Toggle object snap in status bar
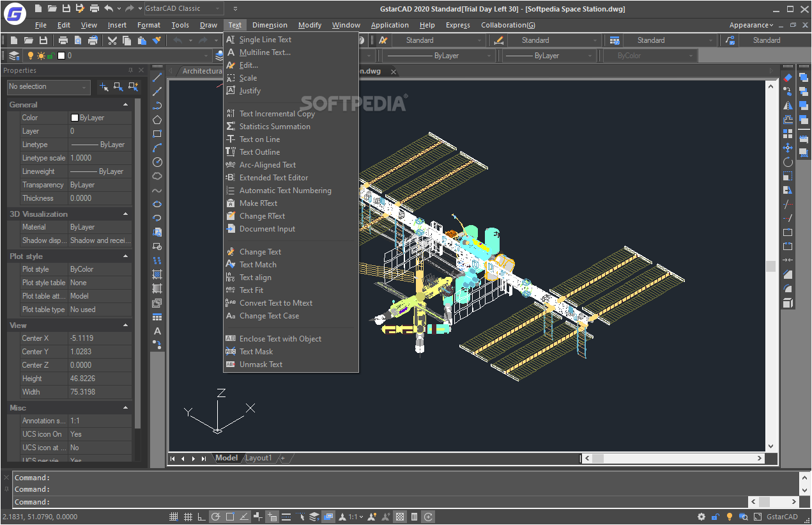Viewport: 812px width, 525px height. (230, 517)
